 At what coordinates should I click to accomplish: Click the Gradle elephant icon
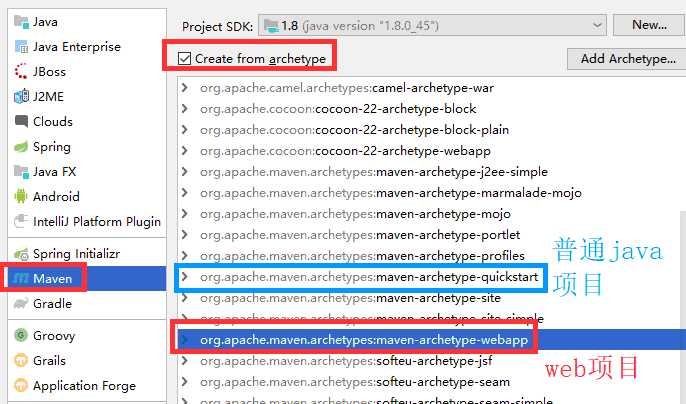point(21,303)
